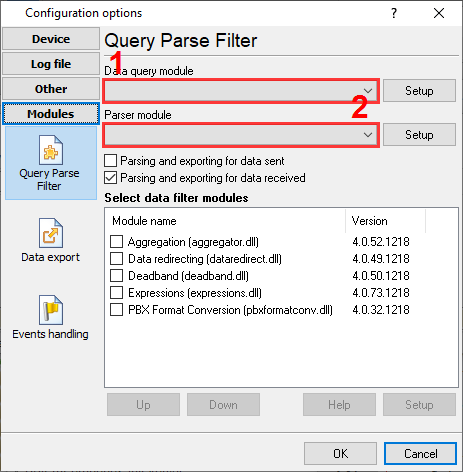Click the Deadband (deadband.dll) row text
Screen dimensions: 463x472
tap(188, 276)
